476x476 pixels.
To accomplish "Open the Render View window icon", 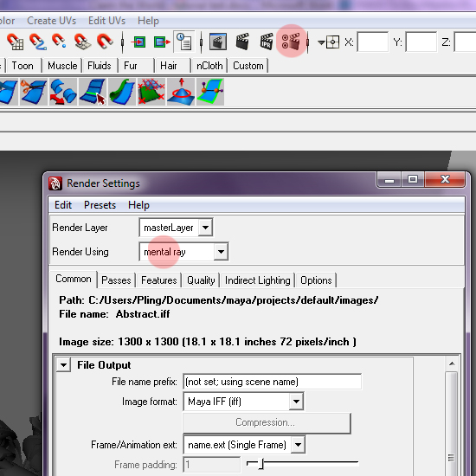I will (217, 42).
